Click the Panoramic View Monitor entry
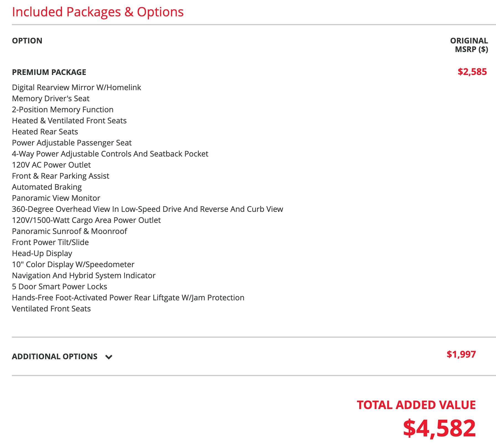The height and width of the screenshot is (448, 496). coord(56,198)
